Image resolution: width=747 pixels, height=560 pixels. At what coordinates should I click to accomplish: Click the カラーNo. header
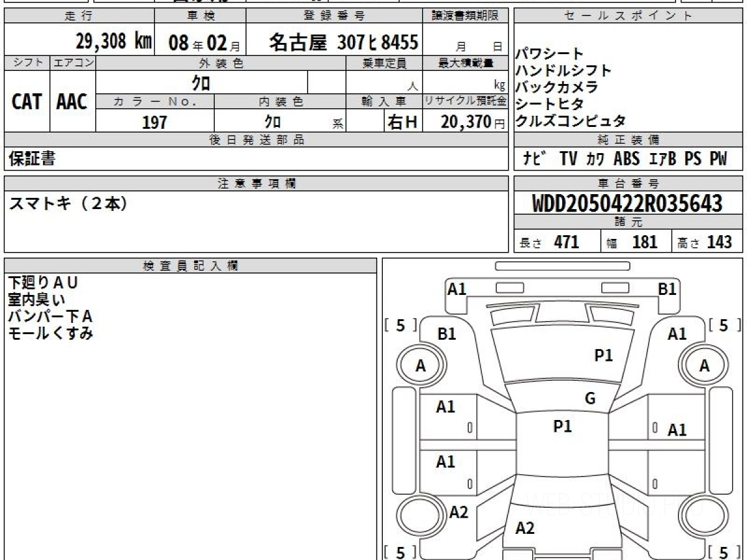click(155, 101)
